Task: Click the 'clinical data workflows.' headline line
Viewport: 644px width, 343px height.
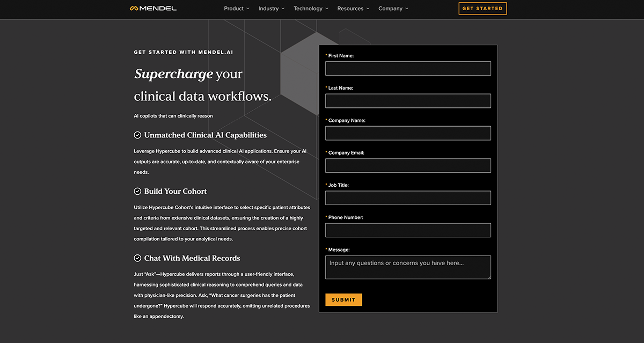Action: pos(202,97)
